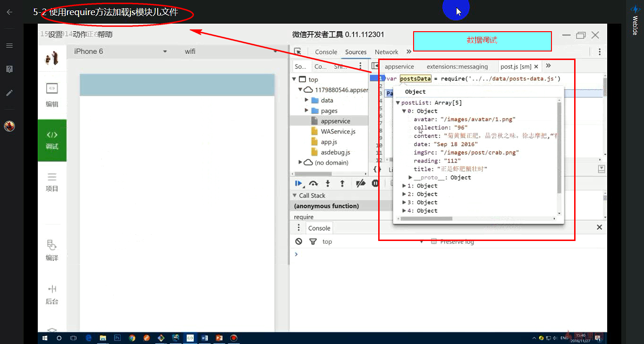
Task: Close the post.js [sm] tab
Action: click(x=536, y=67)
